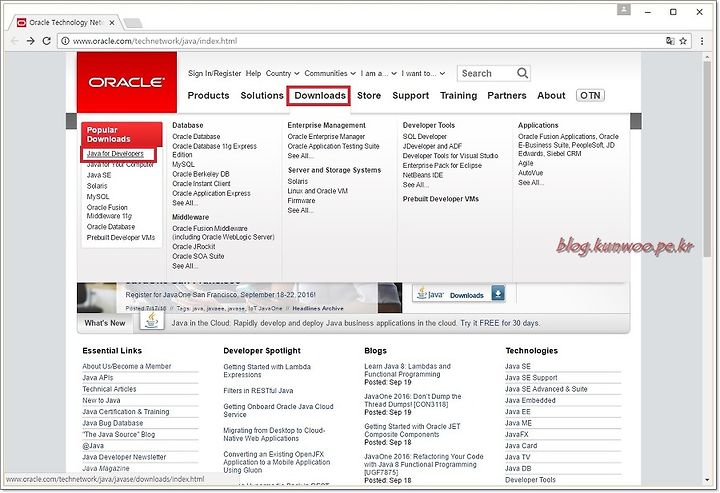Click the address bar URL

(155, 41)
